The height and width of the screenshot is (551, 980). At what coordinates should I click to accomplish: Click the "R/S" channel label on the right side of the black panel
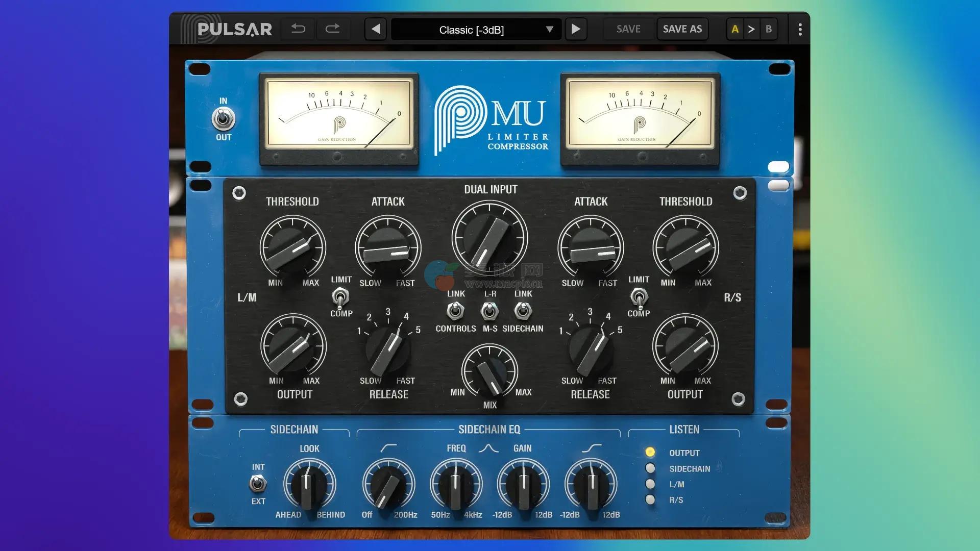(x=732, y=297)
